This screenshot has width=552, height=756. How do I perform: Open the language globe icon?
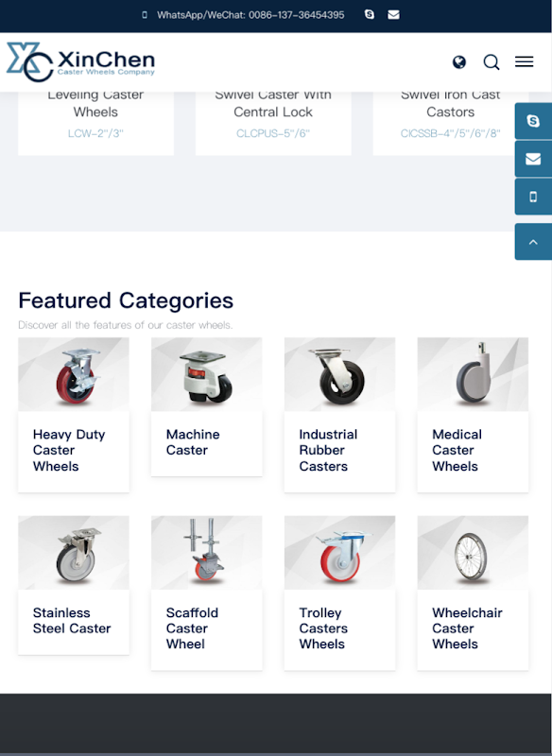click(459, 62)
